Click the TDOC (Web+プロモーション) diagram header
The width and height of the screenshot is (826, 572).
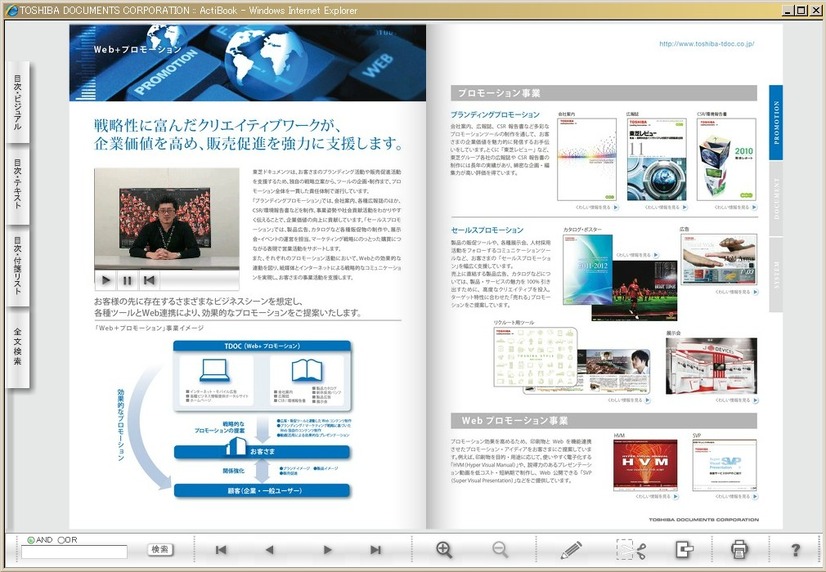262,346
